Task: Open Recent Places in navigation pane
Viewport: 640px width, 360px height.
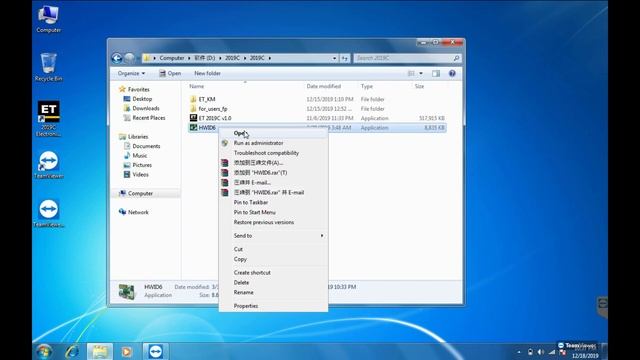Action: [x=144, y=118]
